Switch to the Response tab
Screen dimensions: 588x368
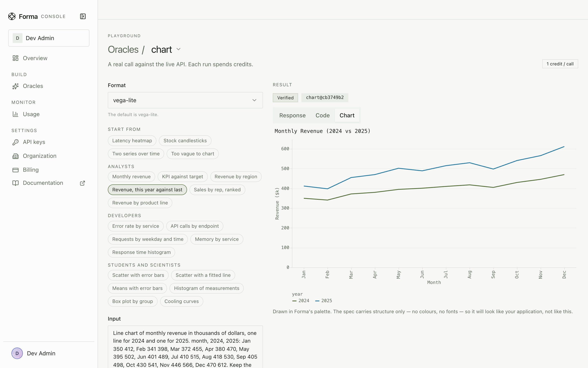click(x=292, y=115)
